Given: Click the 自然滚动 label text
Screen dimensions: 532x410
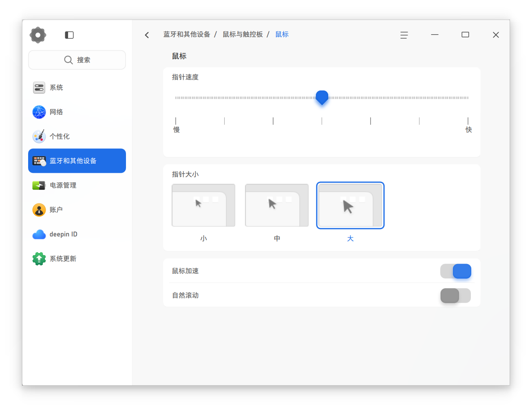Looking at the screenshot, I should pos(185,295).
